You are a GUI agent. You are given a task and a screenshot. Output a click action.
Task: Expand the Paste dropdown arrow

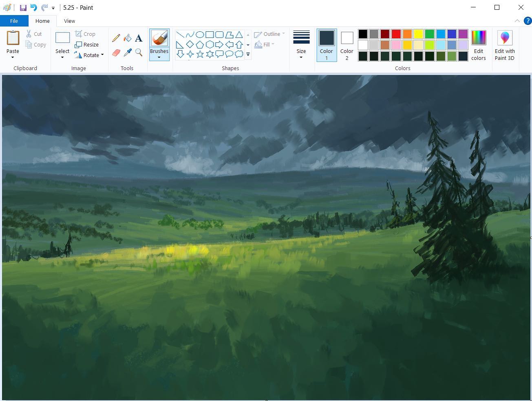click(13, 57)
